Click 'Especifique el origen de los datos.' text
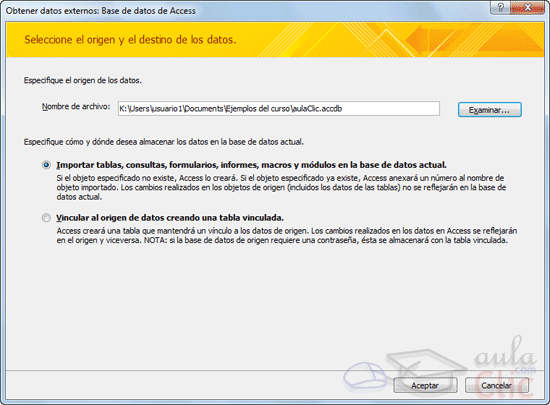550x405 pixels. 83,80
